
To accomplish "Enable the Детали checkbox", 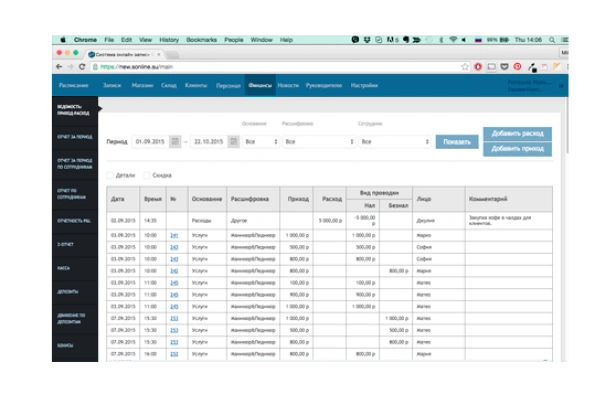I will click(x=111, y=174).
